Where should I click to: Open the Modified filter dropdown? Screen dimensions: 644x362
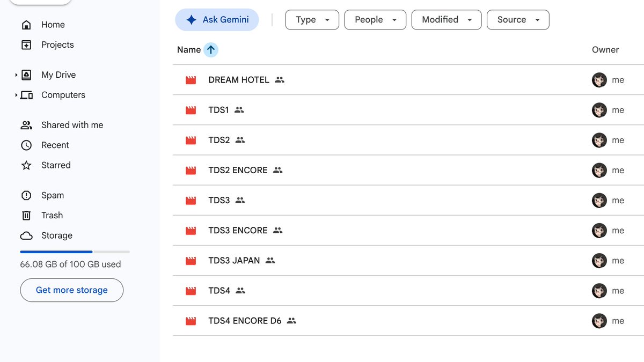pos(447,20)
